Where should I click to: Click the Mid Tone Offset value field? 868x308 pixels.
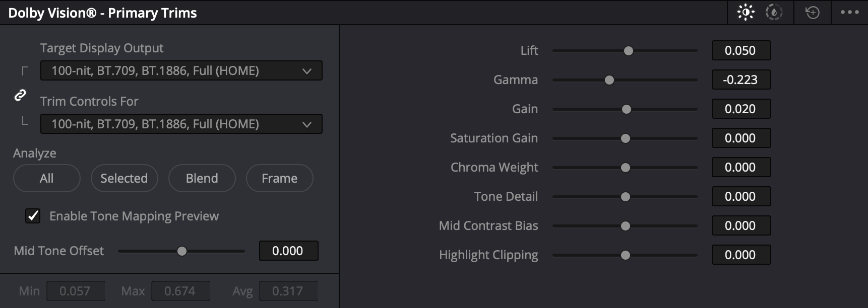(x=288, y=251)
